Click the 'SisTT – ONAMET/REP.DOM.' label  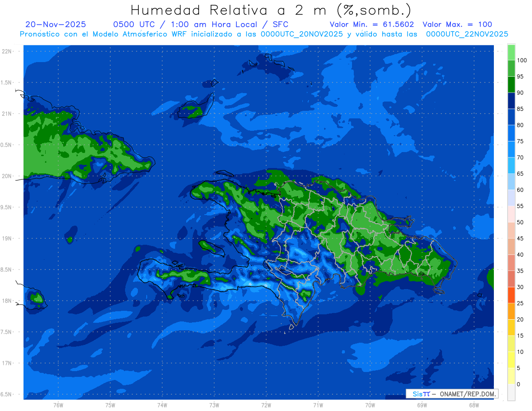[x=452, y=394]
